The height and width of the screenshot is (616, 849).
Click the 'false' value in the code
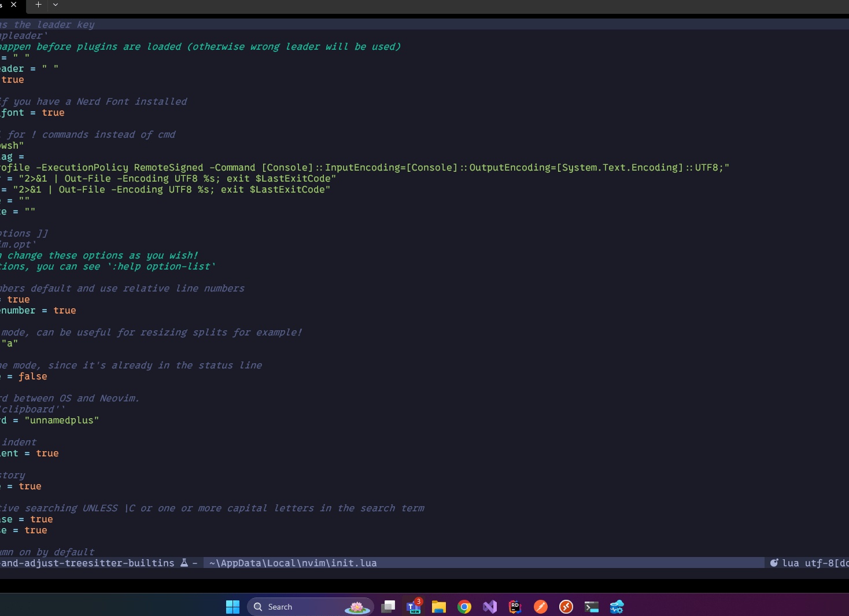pyautogui.click(x=33, y=377)
